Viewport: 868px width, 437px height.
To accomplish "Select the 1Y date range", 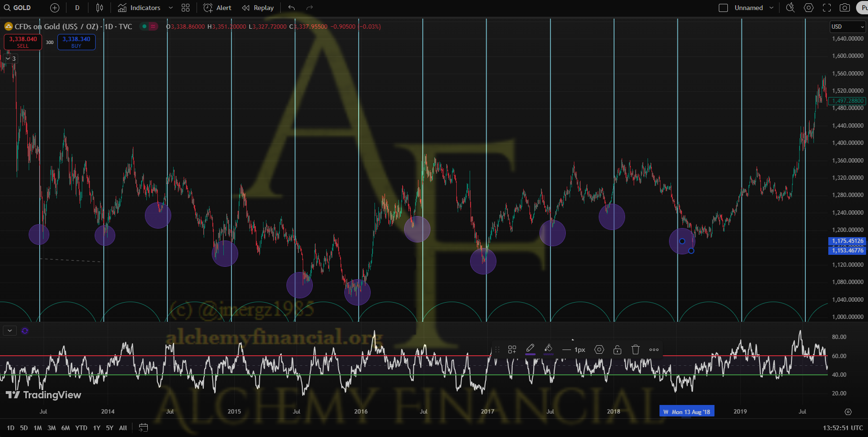I will click(97, 428).
